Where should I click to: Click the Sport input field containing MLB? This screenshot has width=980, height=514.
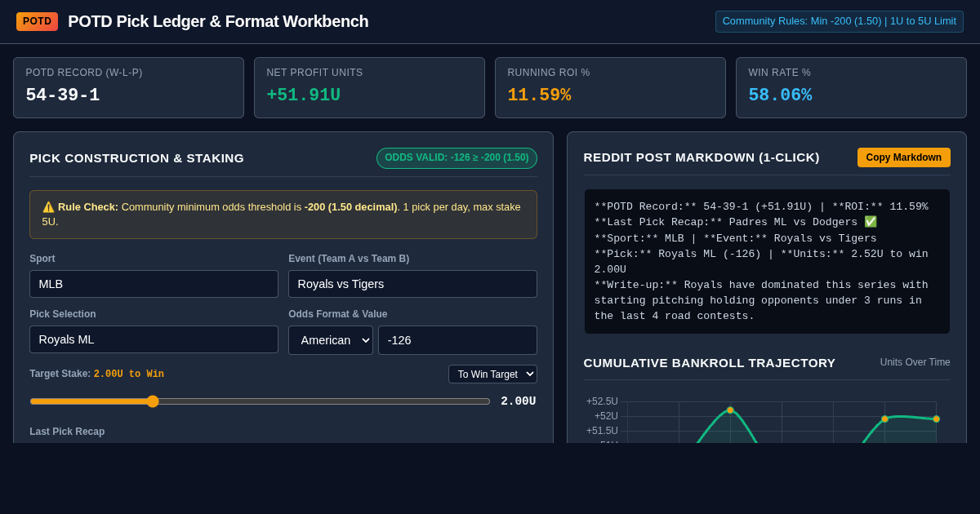154,284
